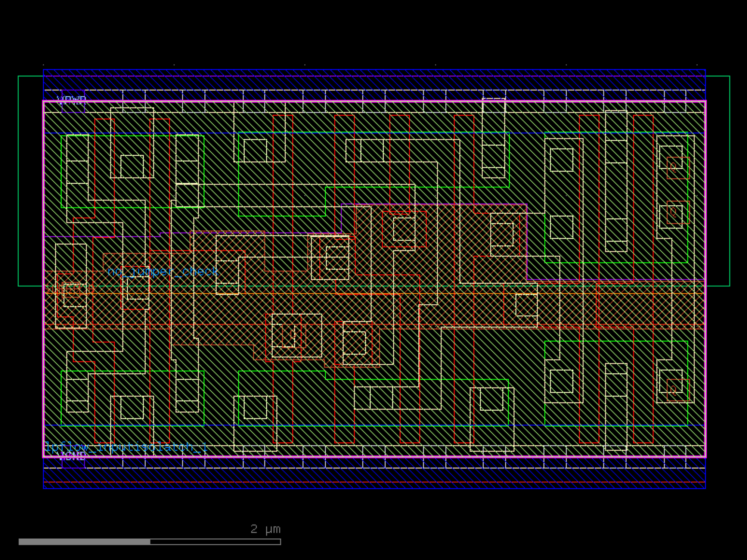Click the bottom blue hatched ground rail
The width and height of the screenshot is (747, 560).
pyautogui.click(x=373, y=476)
